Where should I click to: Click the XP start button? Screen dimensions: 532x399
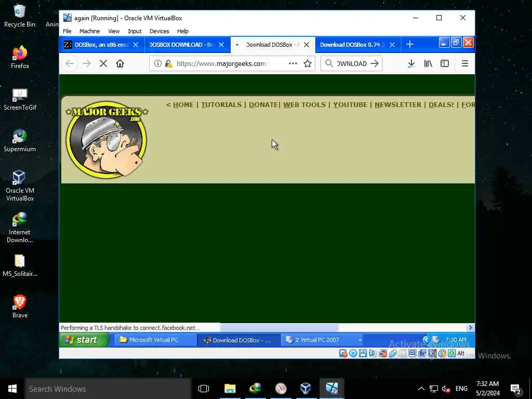click(84, 340)
